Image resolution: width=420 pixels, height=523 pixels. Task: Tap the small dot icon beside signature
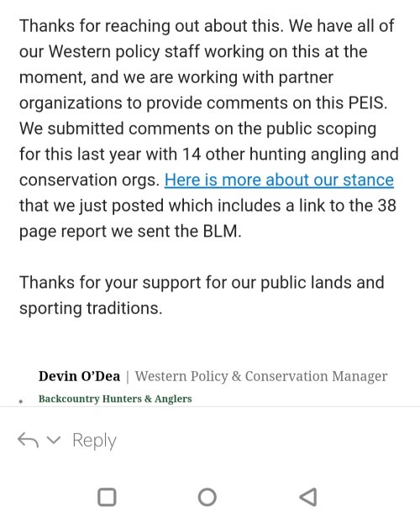(21, 401)
